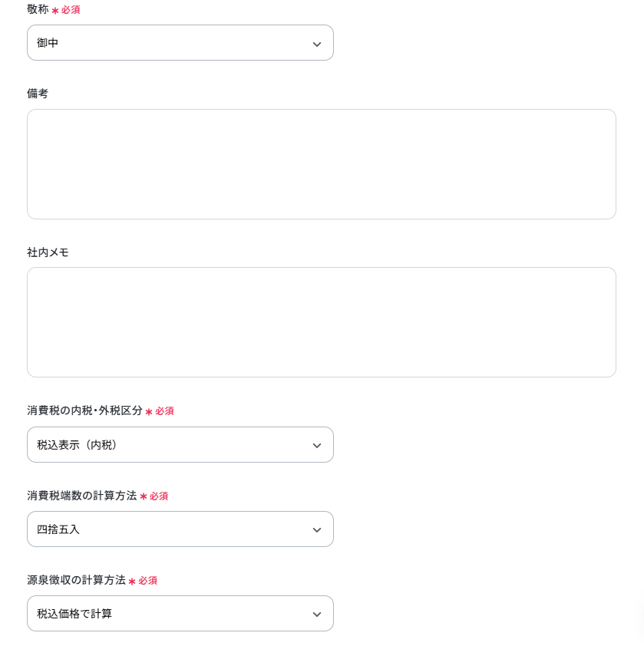
Task: Click the 備考 field label
Action: [x=38, y=94]
